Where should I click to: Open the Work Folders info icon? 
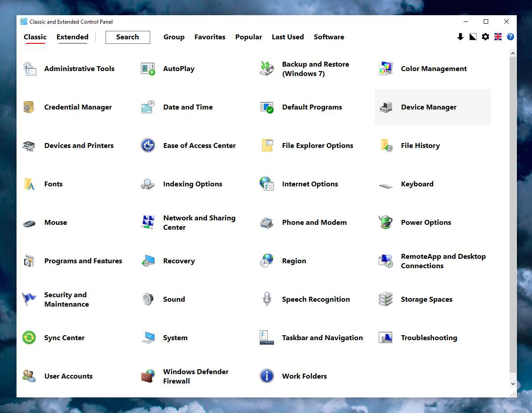267,376
